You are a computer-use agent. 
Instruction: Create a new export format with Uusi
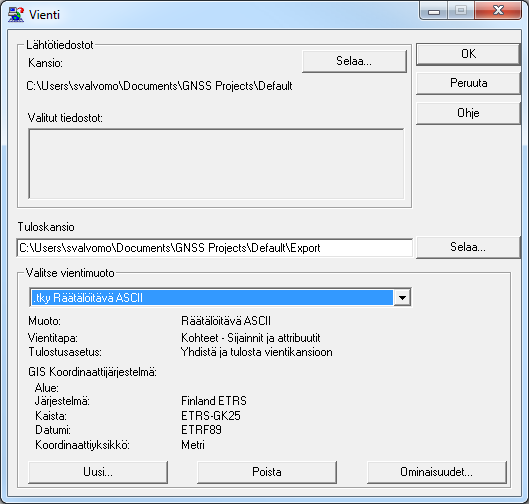pyautogui.click(x=98, y=472)
